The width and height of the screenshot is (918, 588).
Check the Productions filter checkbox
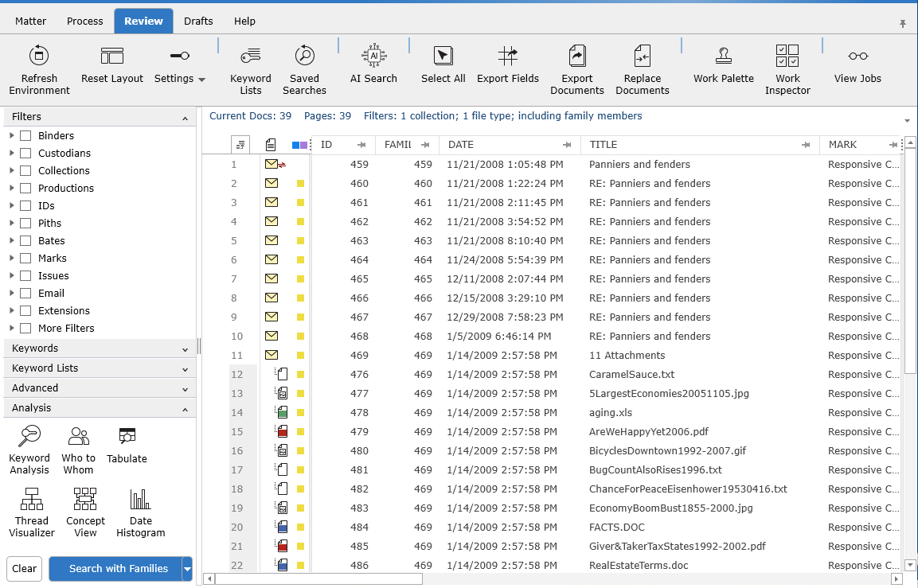pyautogui.click(x=25, y=189)
